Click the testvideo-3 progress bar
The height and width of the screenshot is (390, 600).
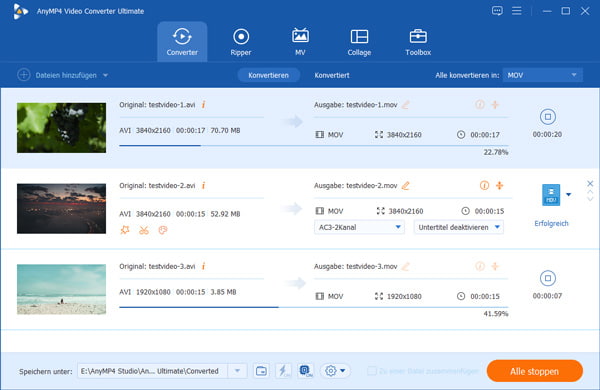[x=314, y=307]
